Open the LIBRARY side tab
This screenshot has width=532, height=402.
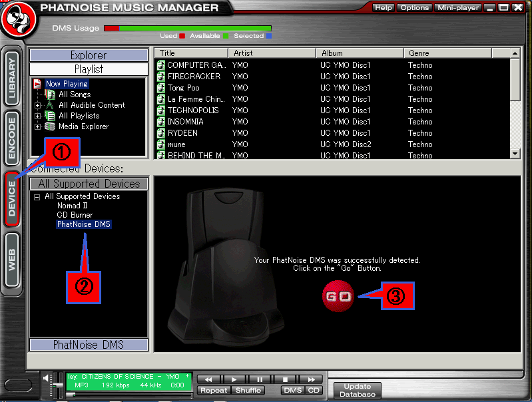(12, 78)
